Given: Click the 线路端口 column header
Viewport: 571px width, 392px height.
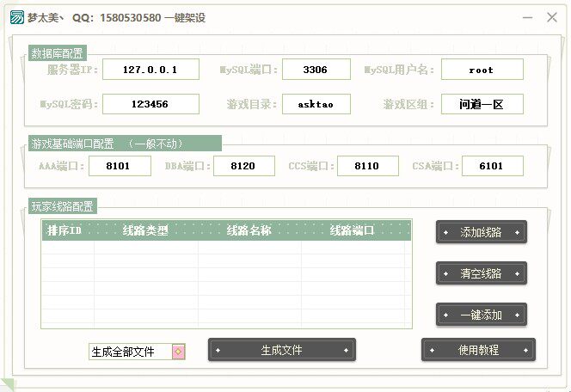Looking at the screenshot, I should point(352,230).
